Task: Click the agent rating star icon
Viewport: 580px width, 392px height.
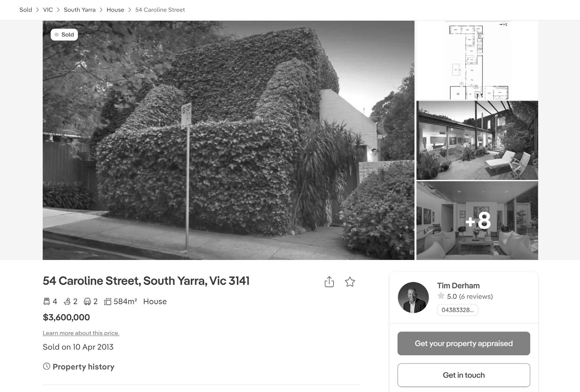Action: point(441,296)
